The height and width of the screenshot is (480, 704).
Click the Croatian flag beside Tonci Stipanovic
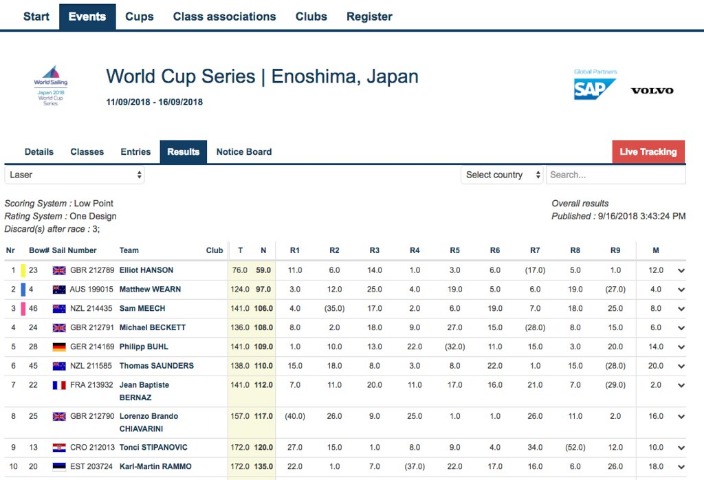point(58,447)
